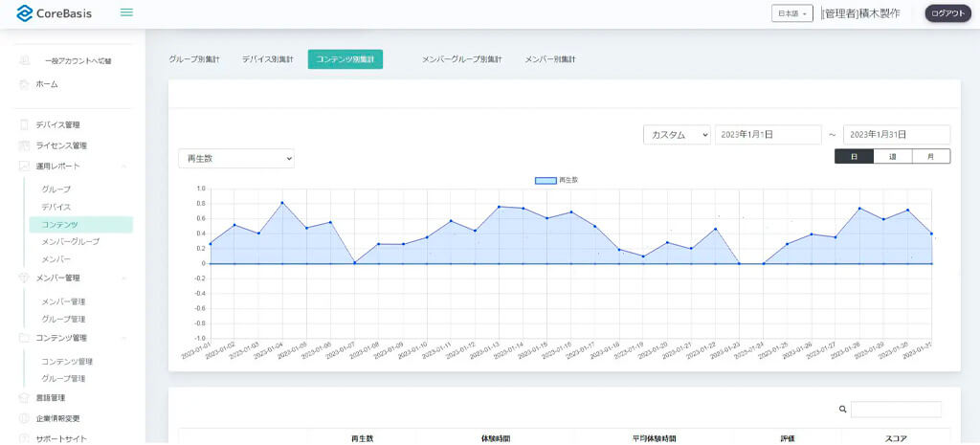Open メンバーグループ under 運用レポート
The width and height of the screenshot is (980, 445).
pyautogui.click(x=70, y=241)
